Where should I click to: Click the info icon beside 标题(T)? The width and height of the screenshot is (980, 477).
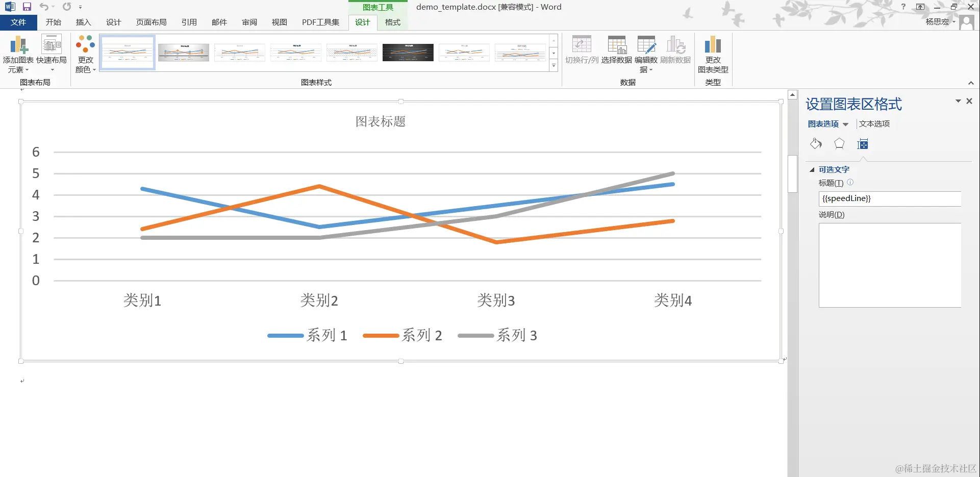pos(850,182)
